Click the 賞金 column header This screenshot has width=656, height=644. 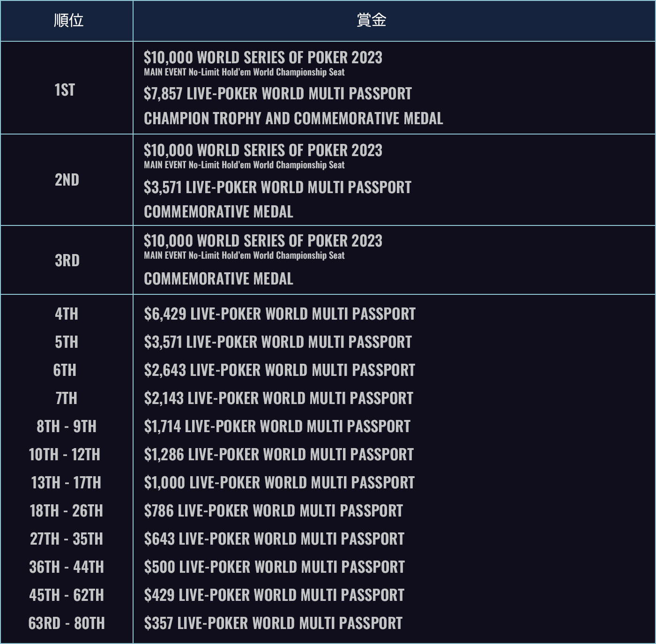371,21
